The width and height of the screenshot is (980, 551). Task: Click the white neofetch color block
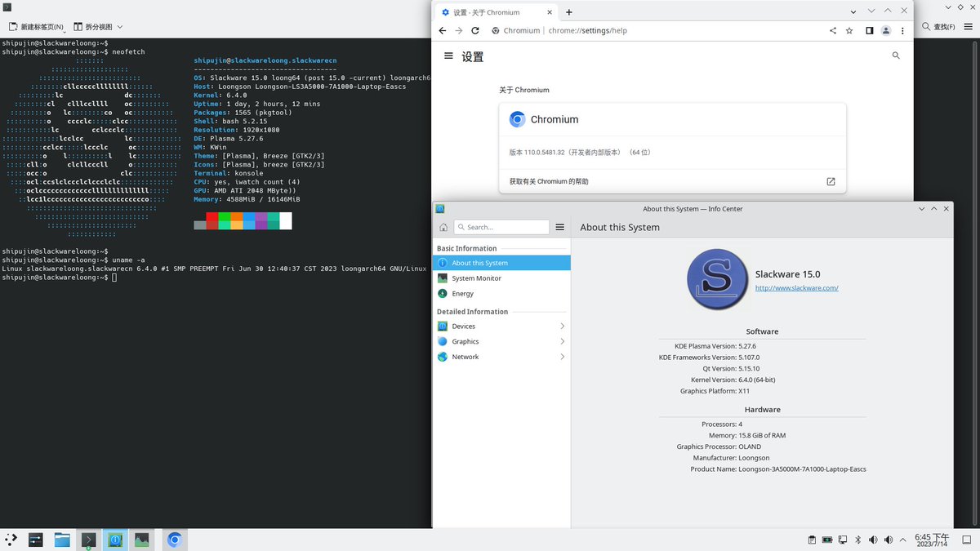click(285, 220)
